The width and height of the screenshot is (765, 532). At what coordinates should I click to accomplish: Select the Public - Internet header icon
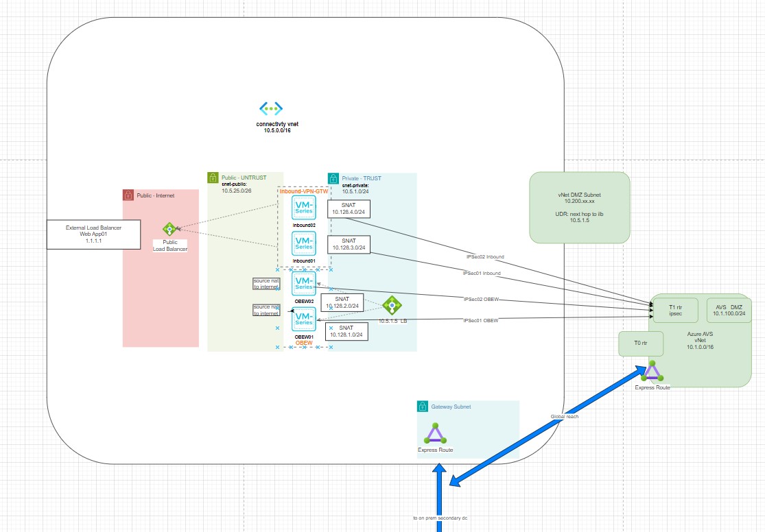[128, 195]
